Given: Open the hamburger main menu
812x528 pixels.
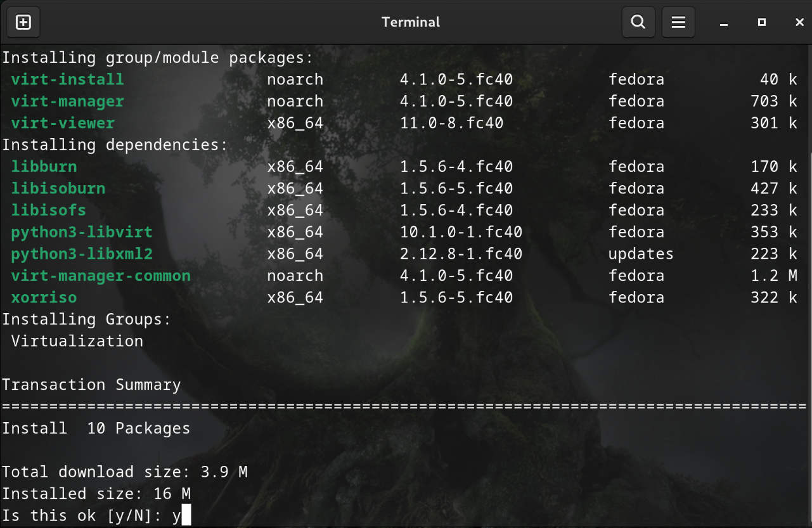Looking at the screenshot, I should point(678,22).
